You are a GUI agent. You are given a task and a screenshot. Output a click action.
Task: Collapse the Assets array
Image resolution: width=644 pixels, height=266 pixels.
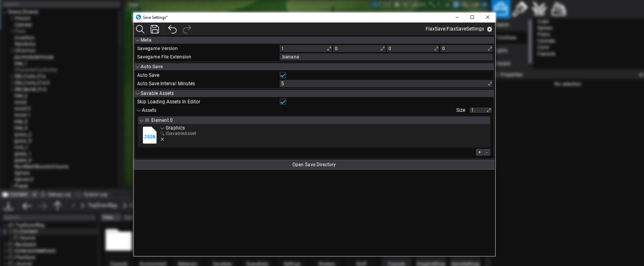139,110
